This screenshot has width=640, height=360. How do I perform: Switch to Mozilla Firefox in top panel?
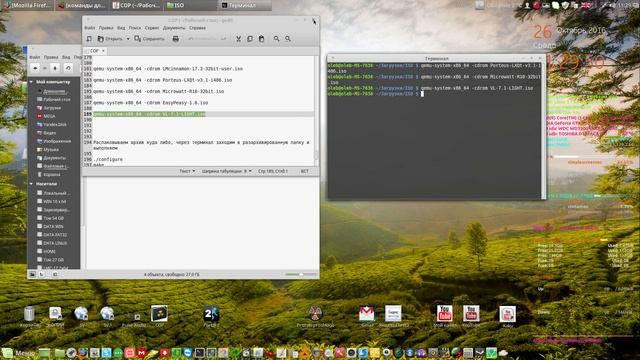27,5
